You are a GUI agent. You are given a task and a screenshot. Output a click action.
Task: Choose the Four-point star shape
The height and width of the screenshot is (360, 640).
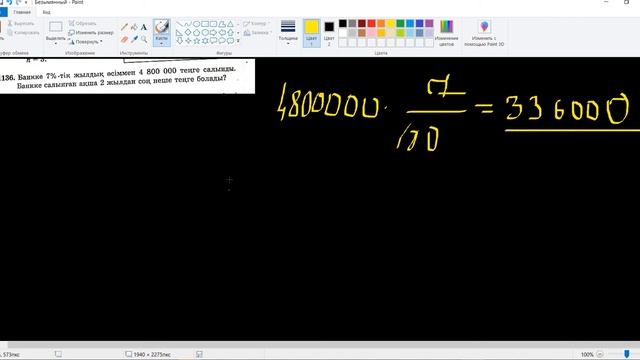[188, 41]
